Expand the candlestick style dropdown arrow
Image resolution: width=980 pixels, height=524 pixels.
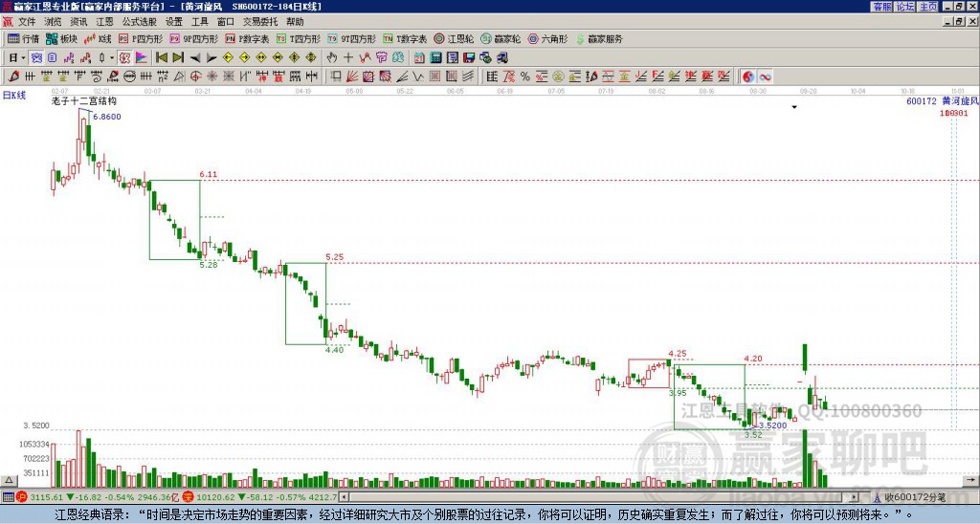[x=112, y=58]
